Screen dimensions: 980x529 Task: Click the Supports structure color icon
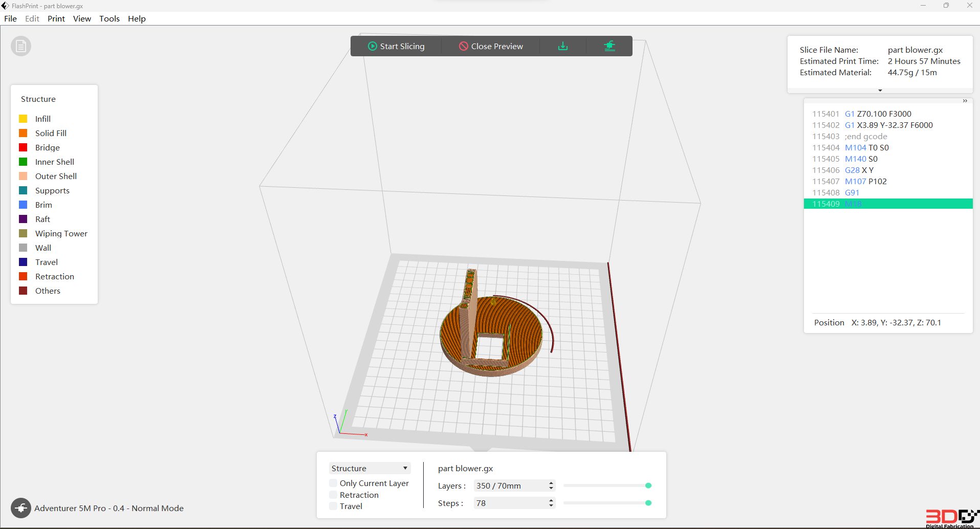click(23, 190)
